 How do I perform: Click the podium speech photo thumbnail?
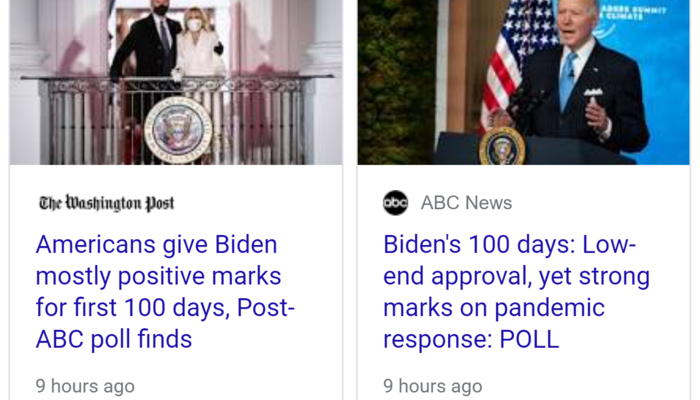(523, 82)
